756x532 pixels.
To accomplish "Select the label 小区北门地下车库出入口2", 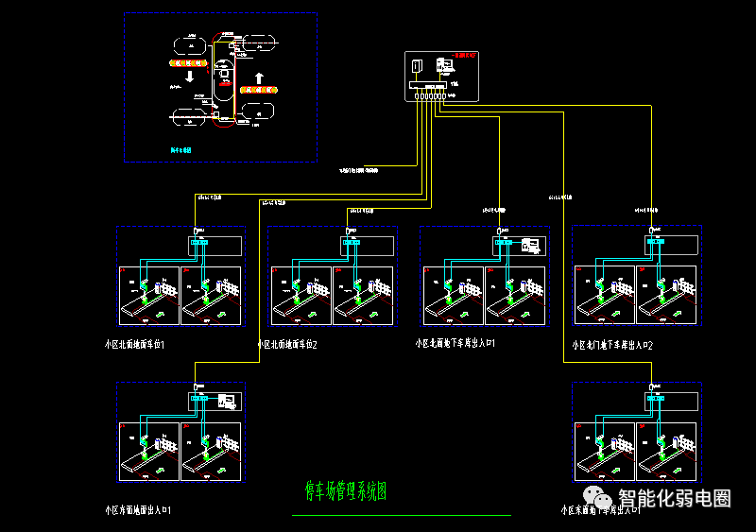I will [612, 345].
